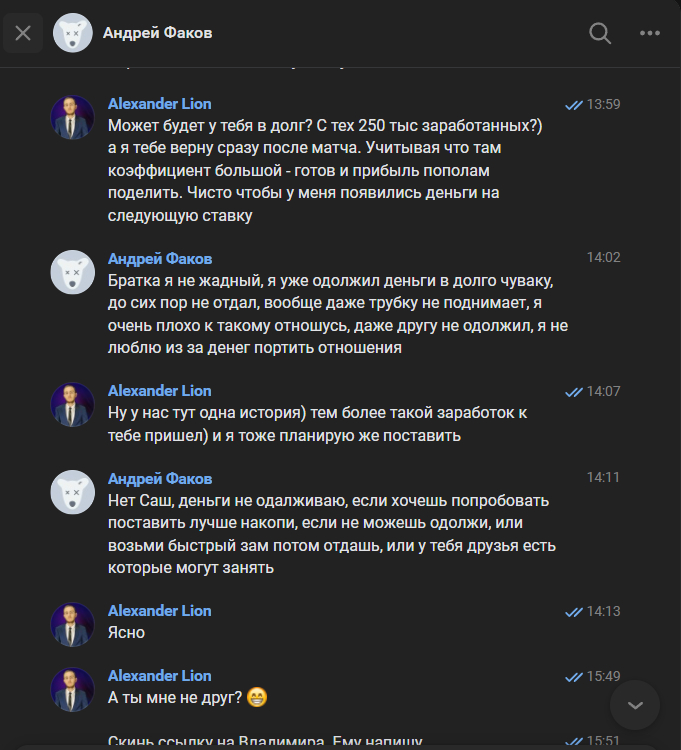The height and width of the screenshot is (750, 681).
Task: Click Alexander Lion name on 13:59 message
Action: [159, 104]
